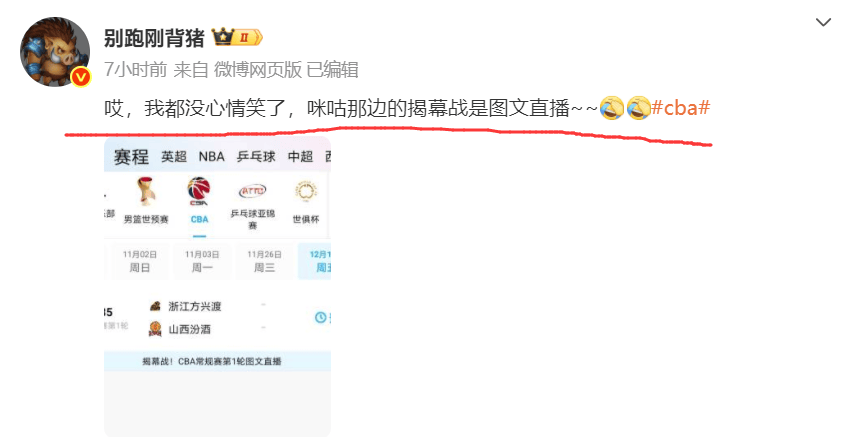Switch to the NBA tab
The height and width of the screenshot is (437, 850).
point(211,157)
